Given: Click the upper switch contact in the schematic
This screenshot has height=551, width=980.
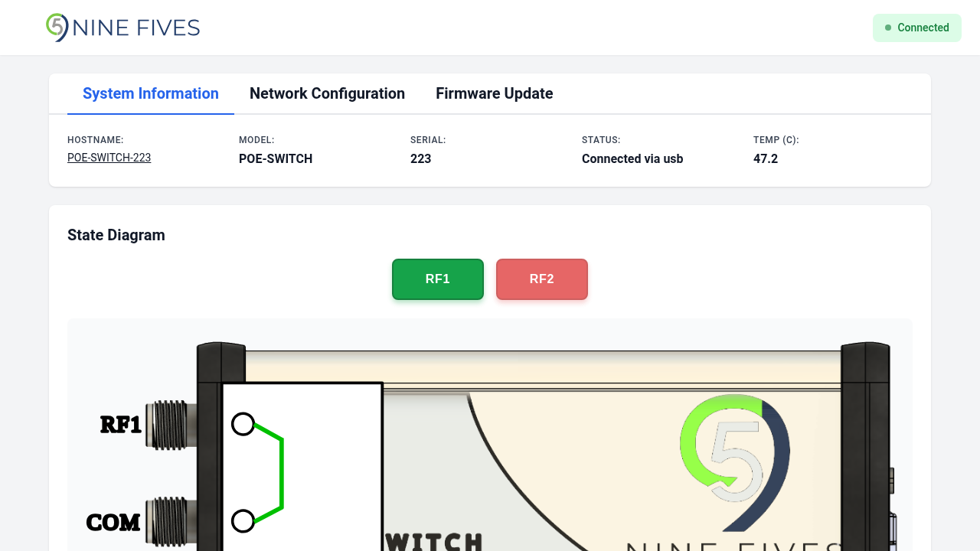Looking at the screenshot, I should (243, 424).
